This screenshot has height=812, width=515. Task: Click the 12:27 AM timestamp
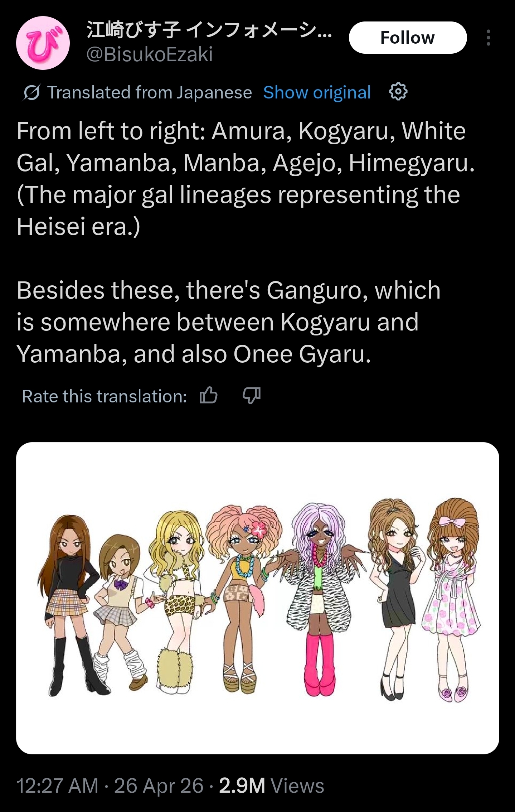58,786
